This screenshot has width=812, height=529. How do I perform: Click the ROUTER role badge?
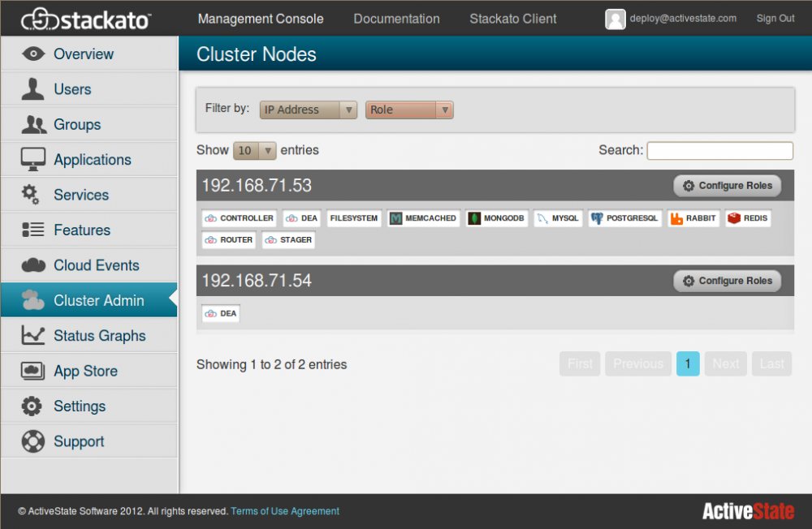(229, 240)
